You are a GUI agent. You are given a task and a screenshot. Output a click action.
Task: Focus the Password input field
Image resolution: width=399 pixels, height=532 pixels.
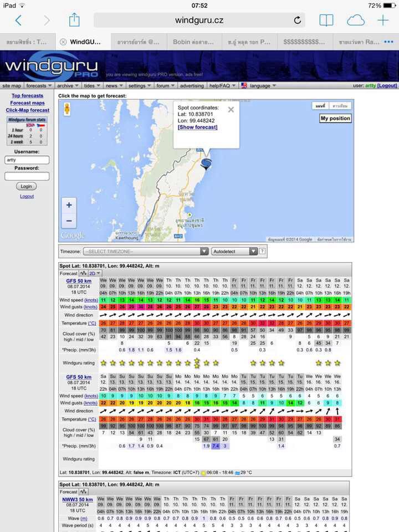click(27, 176)
